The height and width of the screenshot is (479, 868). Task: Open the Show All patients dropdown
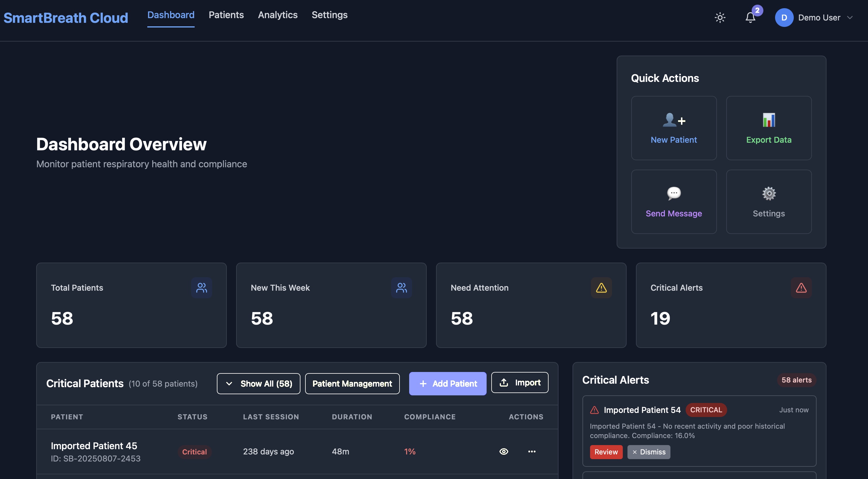coord(258,383)
